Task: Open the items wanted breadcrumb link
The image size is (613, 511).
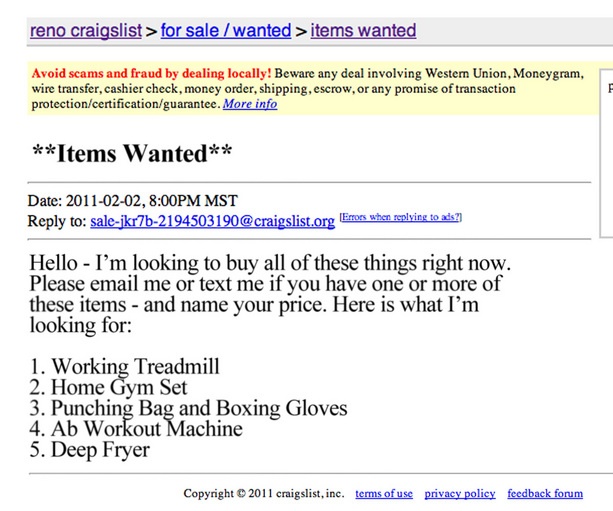Action: (x=363, y=31)
